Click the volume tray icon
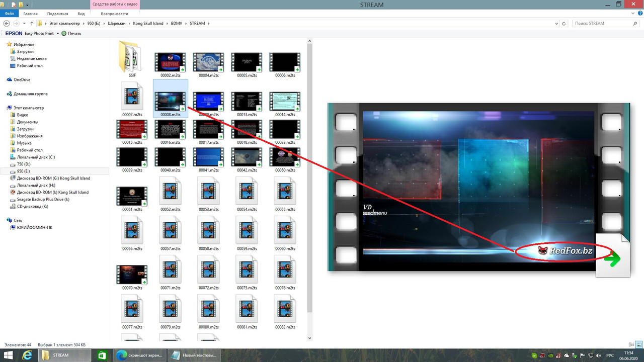This screenshot has height=362, width=644. 597,355
